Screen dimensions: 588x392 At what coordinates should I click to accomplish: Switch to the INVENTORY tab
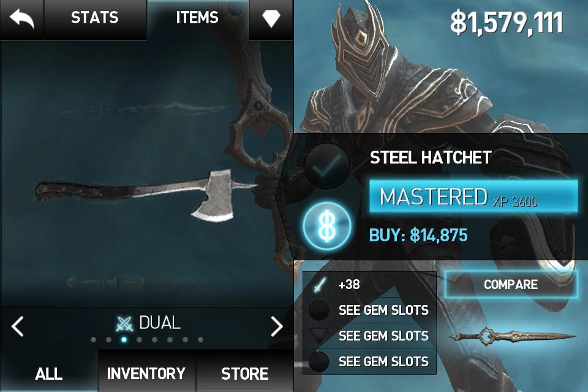146,374
